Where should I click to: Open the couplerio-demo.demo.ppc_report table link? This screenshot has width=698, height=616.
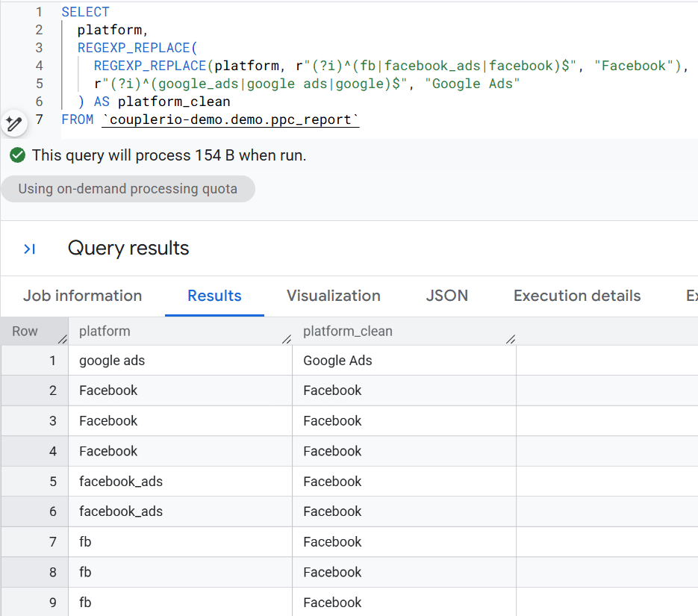tap(230, 119)
